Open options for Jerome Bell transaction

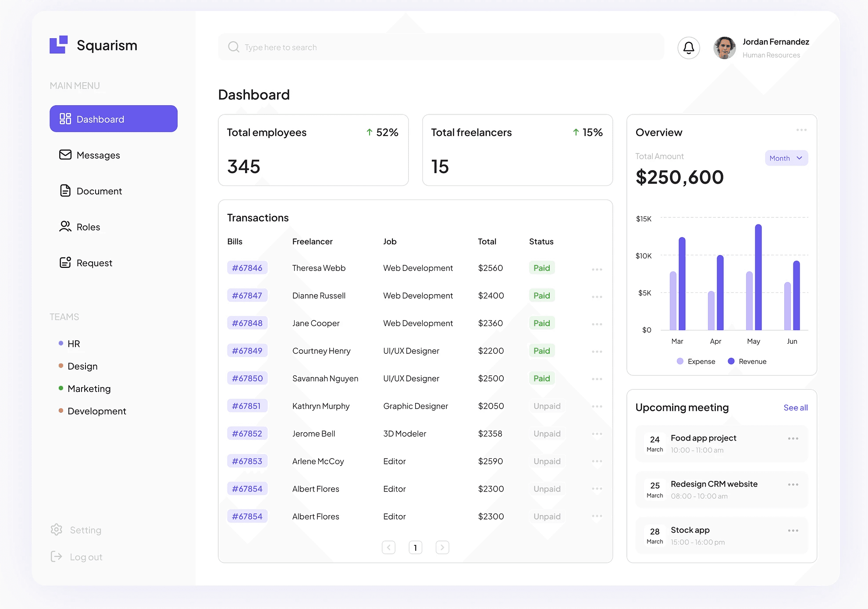597,434
